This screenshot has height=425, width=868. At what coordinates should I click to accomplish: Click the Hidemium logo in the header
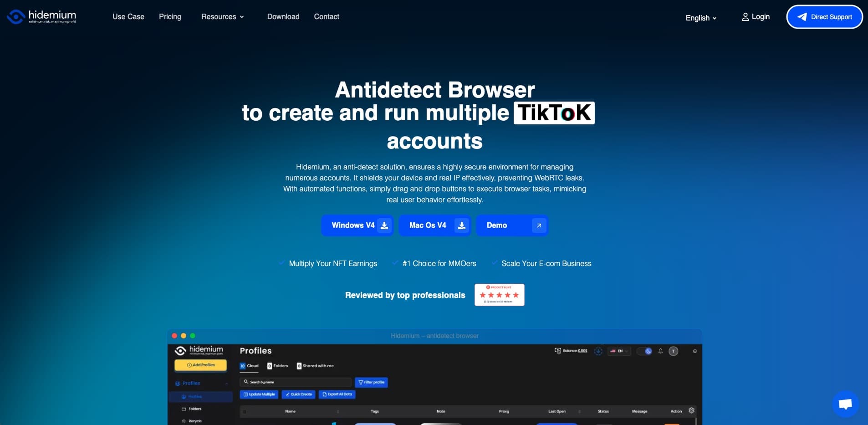[x=41, y=16]
